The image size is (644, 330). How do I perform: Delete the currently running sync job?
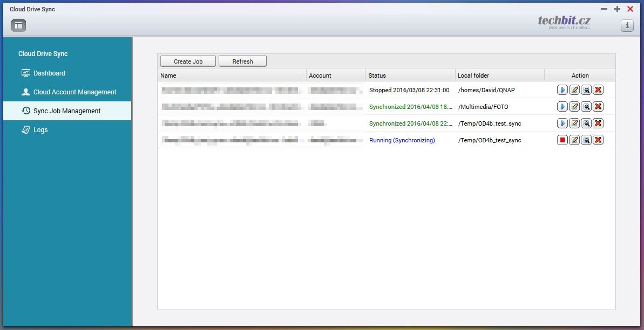click(598, 140)
